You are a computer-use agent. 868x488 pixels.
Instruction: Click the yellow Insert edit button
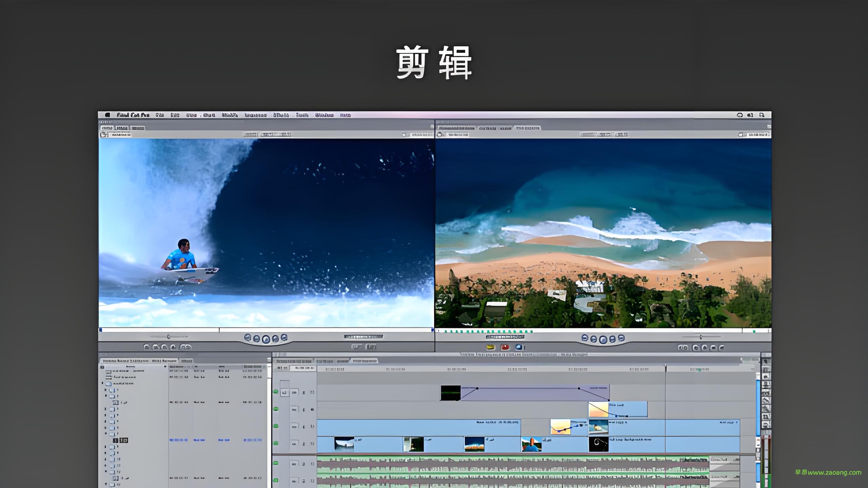tap(490, 347)
